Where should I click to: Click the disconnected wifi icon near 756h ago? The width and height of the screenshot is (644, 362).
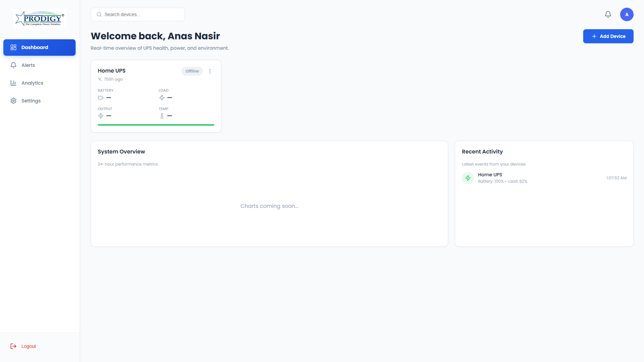pyautogui.click(x=99, y=79)
